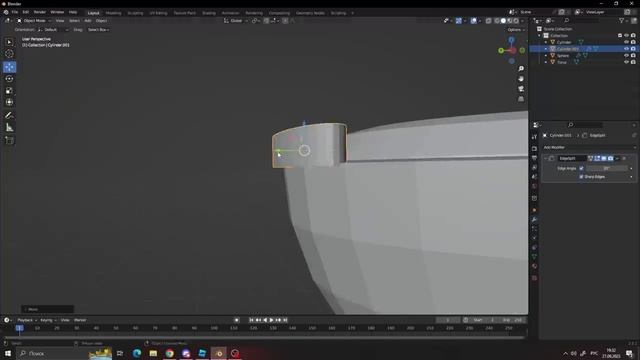Open the Render properties tab
Screen dimensions: 640x360
click(534, 149)
